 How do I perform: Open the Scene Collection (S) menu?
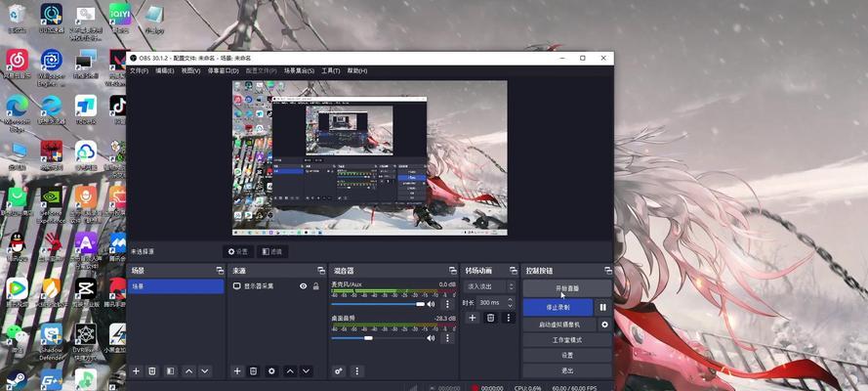click(299, 71)
